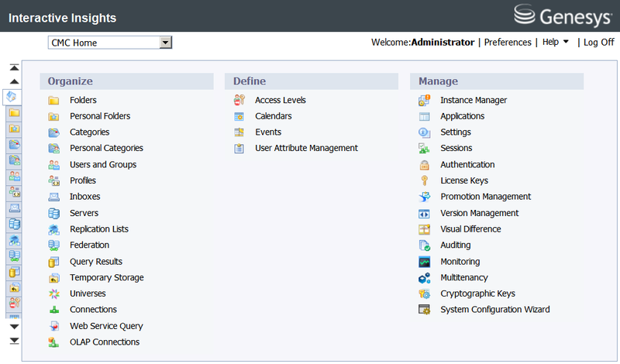This screenshot has height=364, width=620.
Task: Open the Federation icon
Action: click(x=53, y=246)
